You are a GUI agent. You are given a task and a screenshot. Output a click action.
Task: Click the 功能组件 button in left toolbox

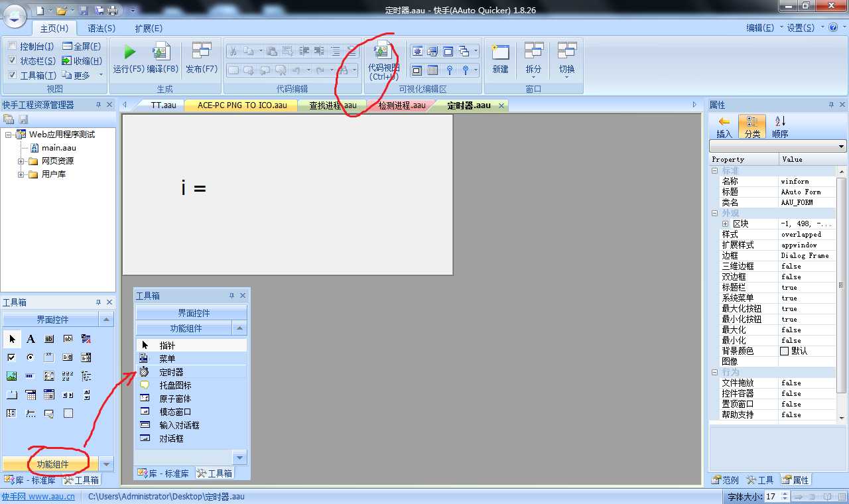pos(52,464)
